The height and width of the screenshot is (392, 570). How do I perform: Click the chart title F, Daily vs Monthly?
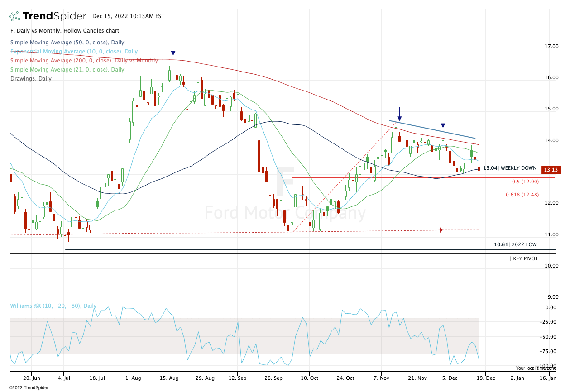coord(64,31)
